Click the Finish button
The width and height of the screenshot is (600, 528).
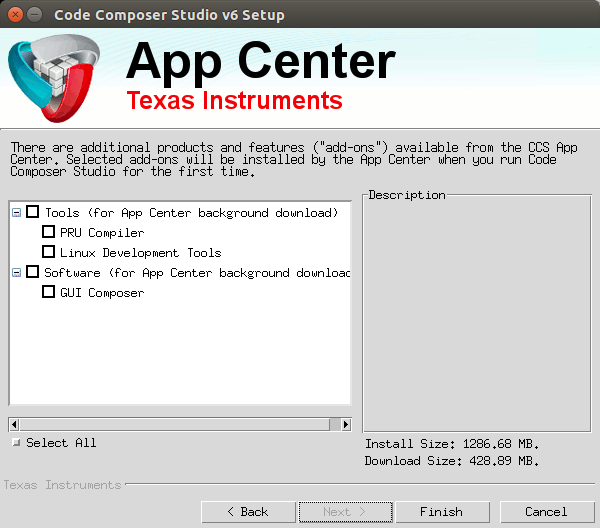coord(442,512)
